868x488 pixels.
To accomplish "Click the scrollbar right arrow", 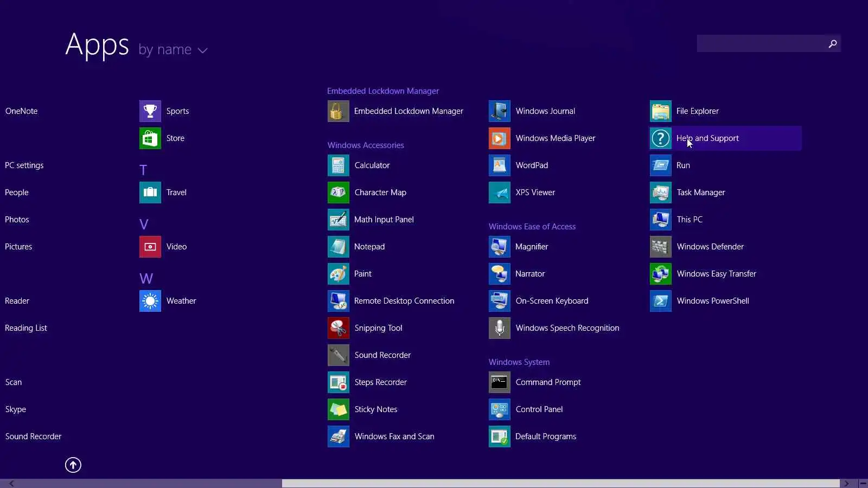I will click(x=846, y=484).
